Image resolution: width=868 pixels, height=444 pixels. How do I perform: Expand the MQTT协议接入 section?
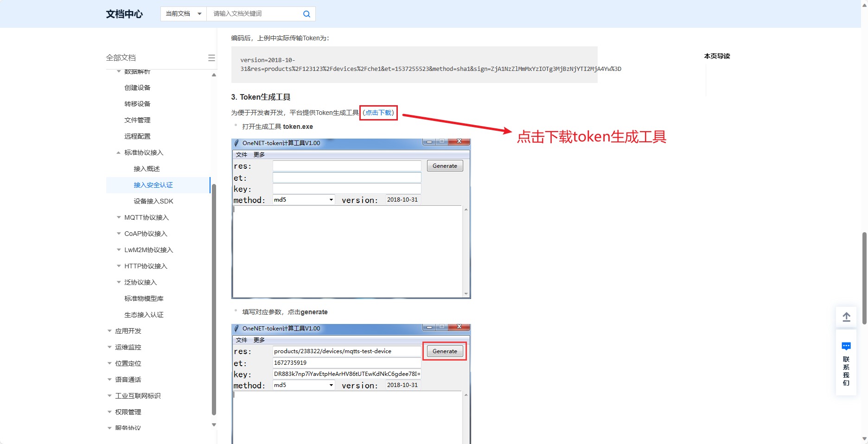147,217
